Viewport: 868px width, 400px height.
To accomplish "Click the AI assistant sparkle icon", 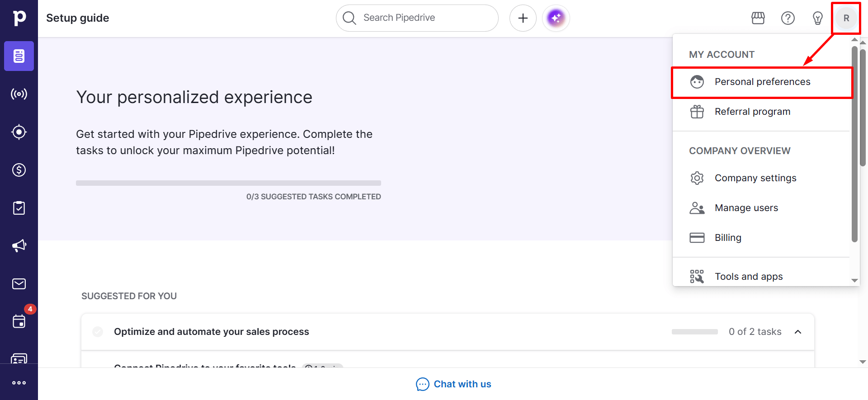I will point(556,18).
